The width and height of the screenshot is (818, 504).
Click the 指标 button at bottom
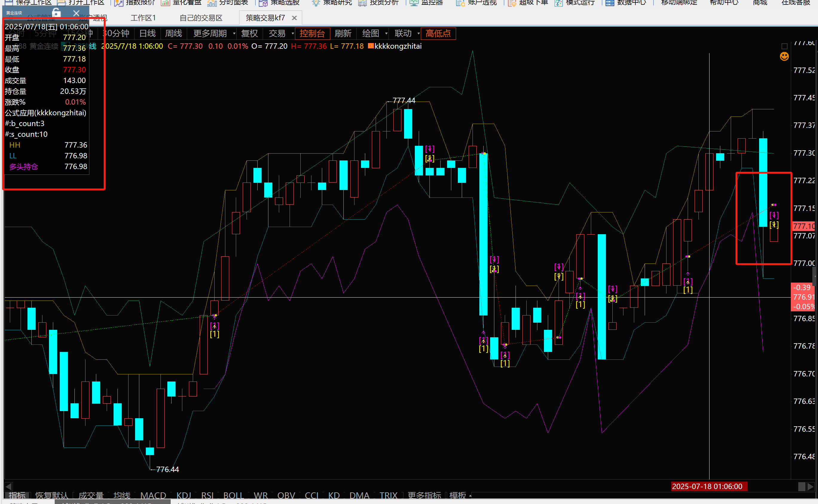[17, 496]
